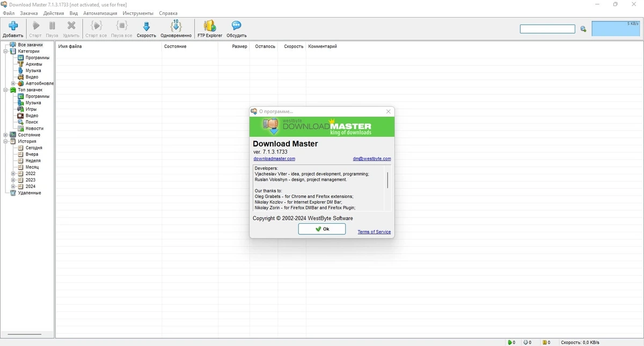
Task: Select the Удаленные (deleted) tree item
Action: pos(30,193)
